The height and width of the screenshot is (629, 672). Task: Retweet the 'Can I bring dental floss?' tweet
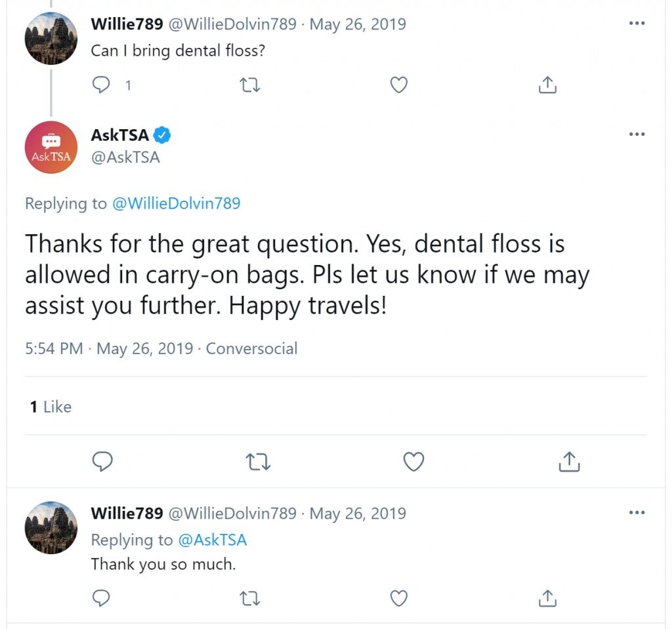pos(250,85)
